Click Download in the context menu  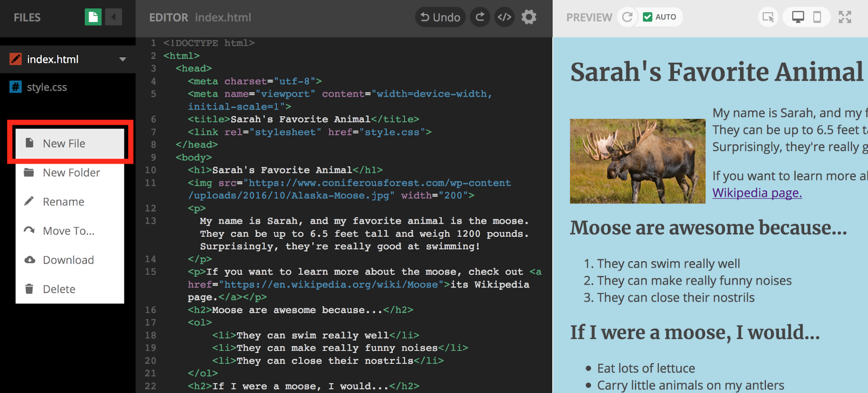coord(68,260)
